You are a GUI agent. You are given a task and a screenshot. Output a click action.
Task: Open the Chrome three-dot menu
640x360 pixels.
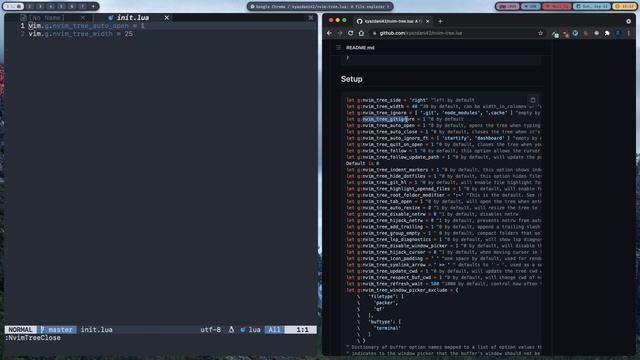tap(629, 33)
